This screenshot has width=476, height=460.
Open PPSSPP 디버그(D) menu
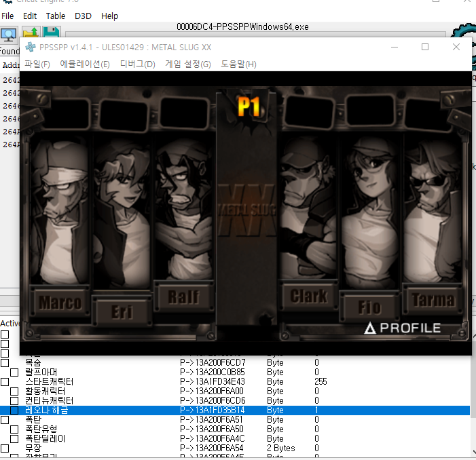138,64
